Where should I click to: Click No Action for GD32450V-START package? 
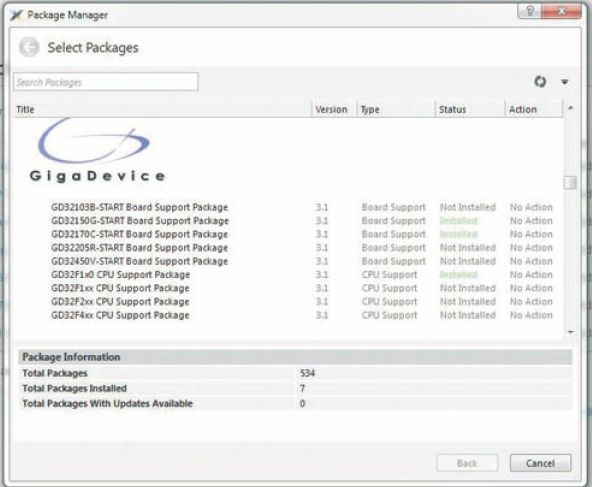[x=531, y=261]
